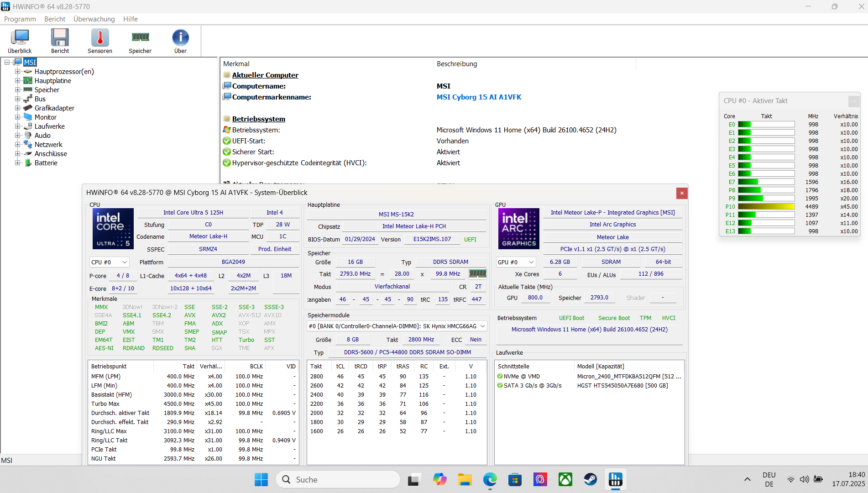
Task: Collapse the MSI root tree node
Action: click(7, 62)
